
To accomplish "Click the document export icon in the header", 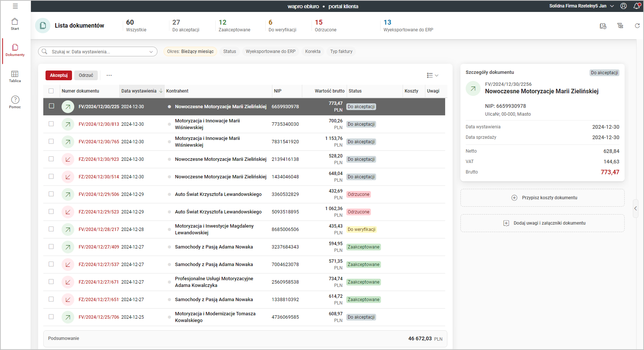I will (x=603, y=26).
